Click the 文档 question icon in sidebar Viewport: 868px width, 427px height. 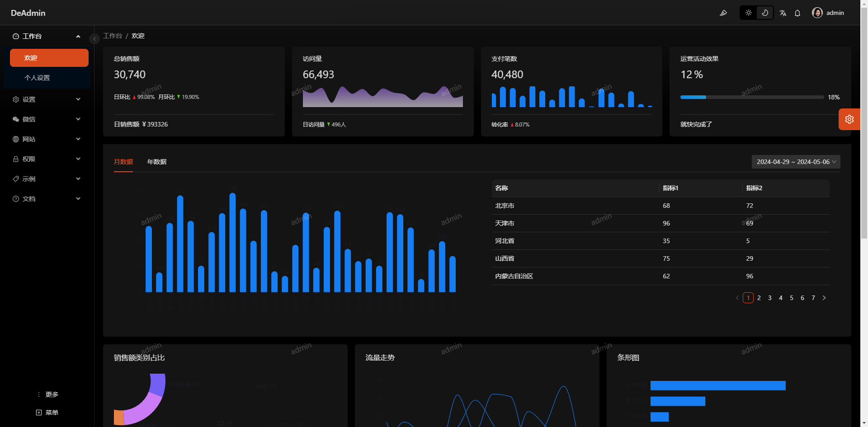(x=16, y=199)
